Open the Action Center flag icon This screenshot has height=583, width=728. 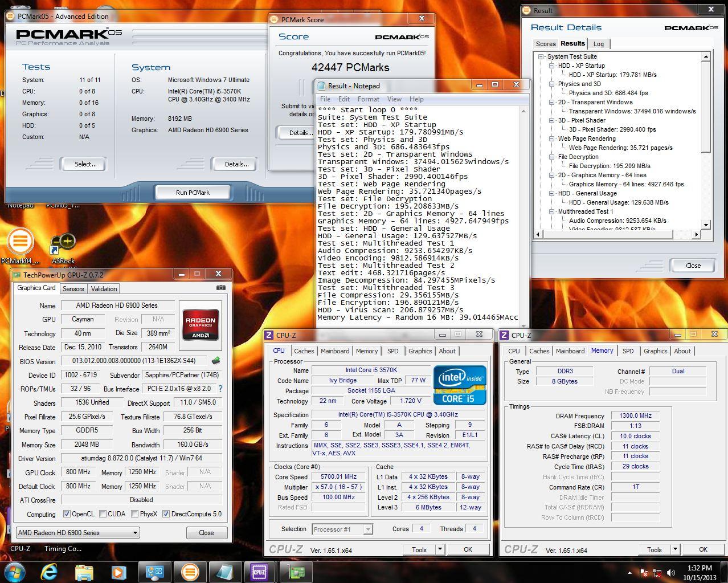coord(644,573)
